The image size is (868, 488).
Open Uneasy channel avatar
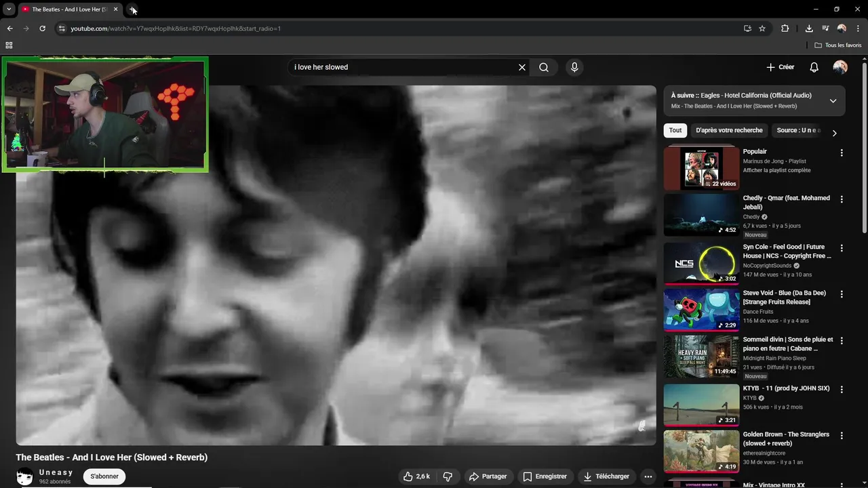click(24, 476)
